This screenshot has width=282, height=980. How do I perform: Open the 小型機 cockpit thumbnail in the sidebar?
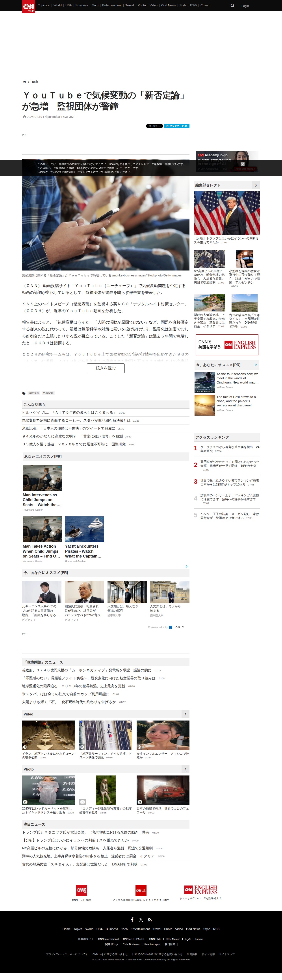pyautogui.click(x=244, y=259)
